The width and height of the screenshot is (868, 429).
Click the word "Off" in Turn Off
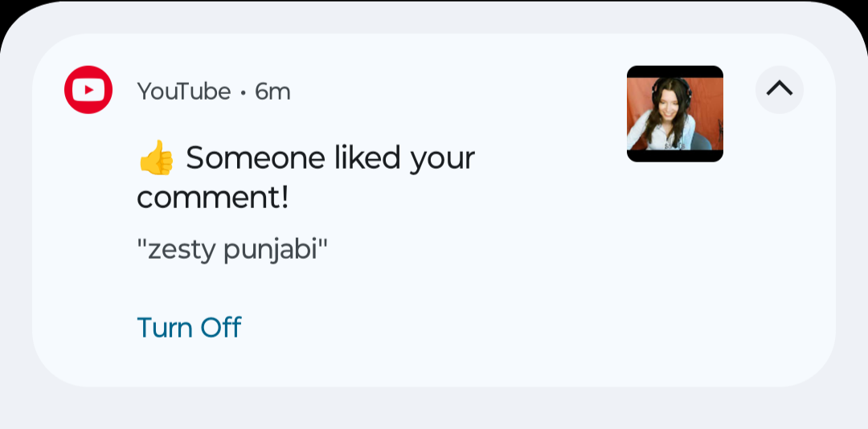(220, 328)
